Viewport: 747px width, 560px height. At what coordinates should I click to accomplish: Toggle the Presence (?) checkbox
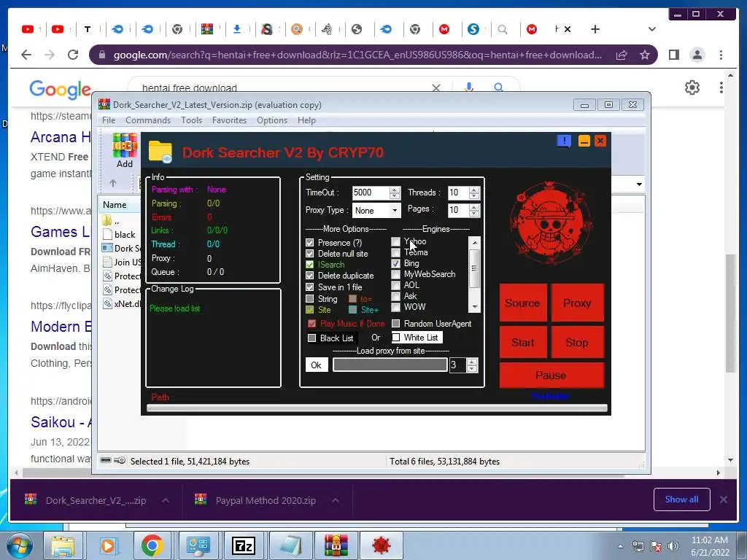click(309, 243)
